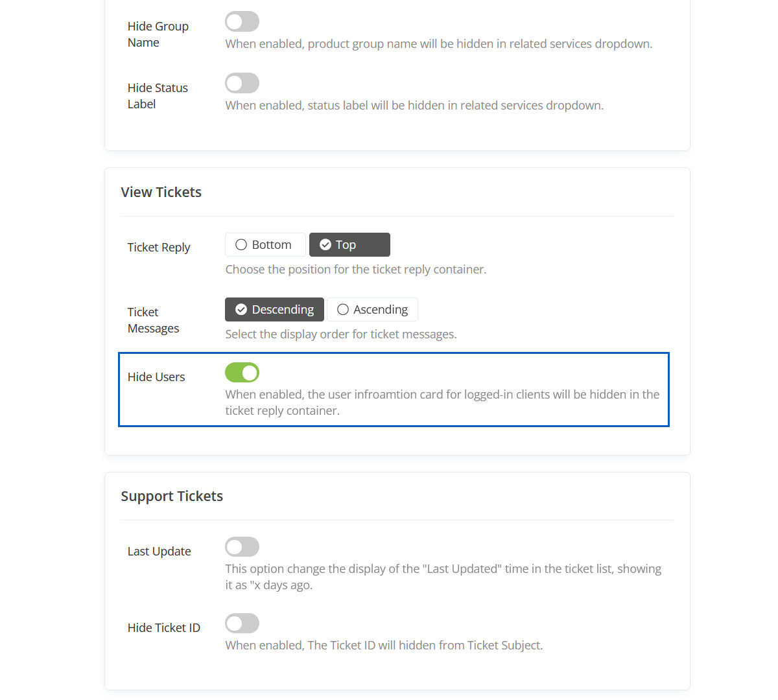Click the Last Update help description text
This screenshot has width=778, height=700.
pos(443,577)
